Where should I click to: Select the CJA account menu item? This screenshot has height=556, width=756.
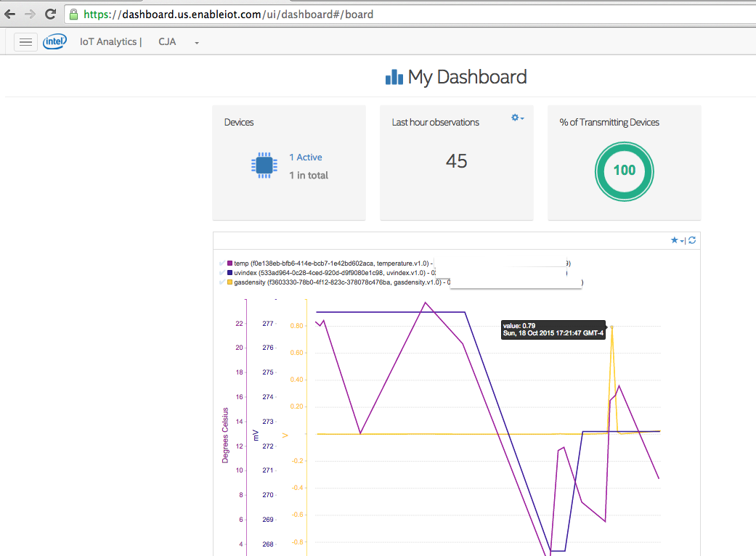click(168, 42)
